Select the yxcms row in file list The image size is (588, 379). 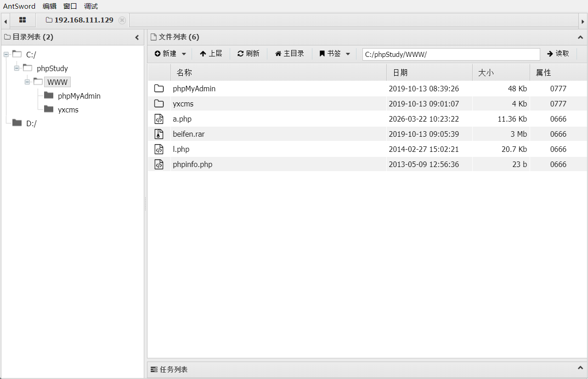367,104
